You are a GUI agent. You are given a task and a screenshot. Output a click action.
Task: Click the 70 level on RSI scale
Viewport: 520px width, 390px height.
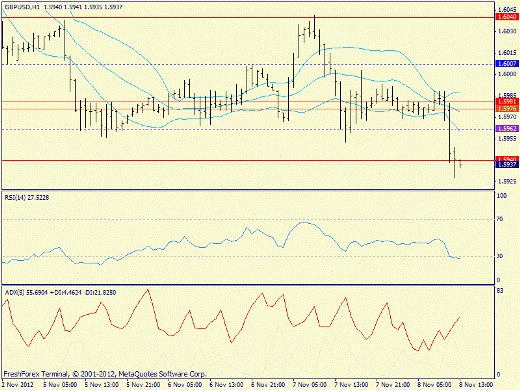500,219
